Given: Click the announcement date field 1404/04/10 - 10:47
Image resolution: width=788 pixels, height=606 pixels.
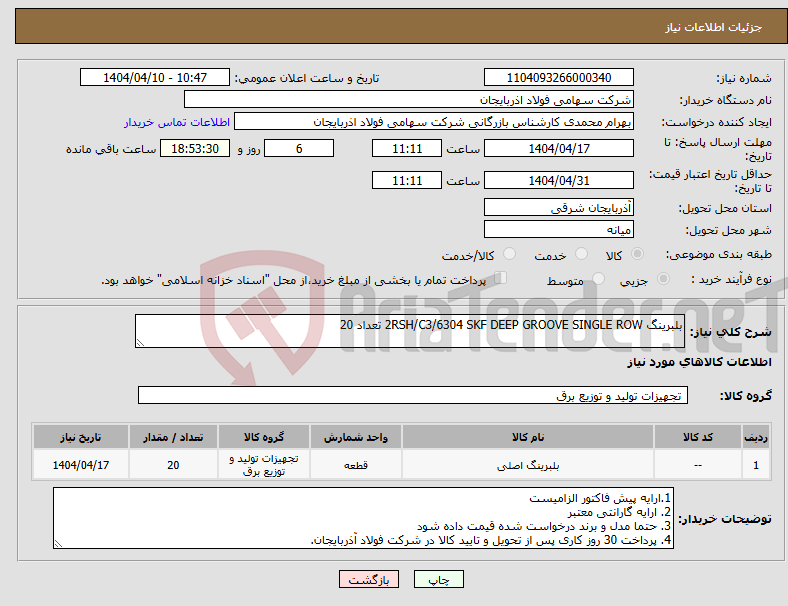Looking at the screenshot, I should pyautogui.click(x=155, y=77).
